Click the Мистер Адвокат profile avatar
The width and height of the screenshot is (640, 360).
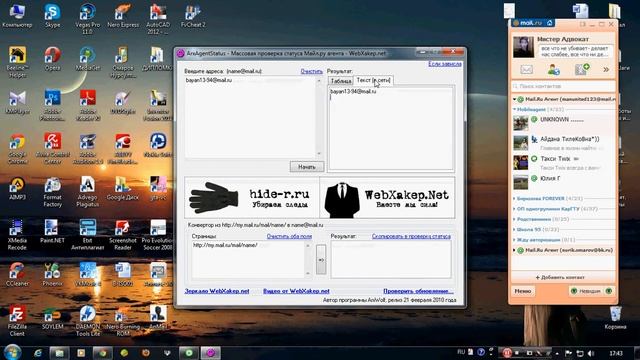coord(523,47)
